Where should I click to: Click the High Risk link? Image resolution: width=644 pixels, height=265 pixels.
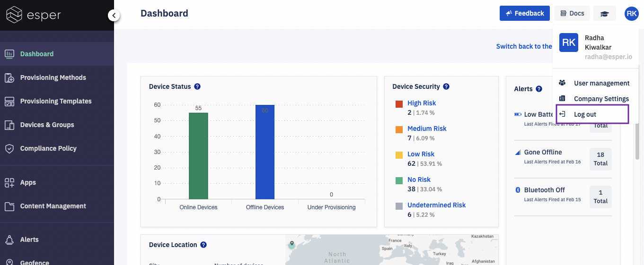coord(422,103)
